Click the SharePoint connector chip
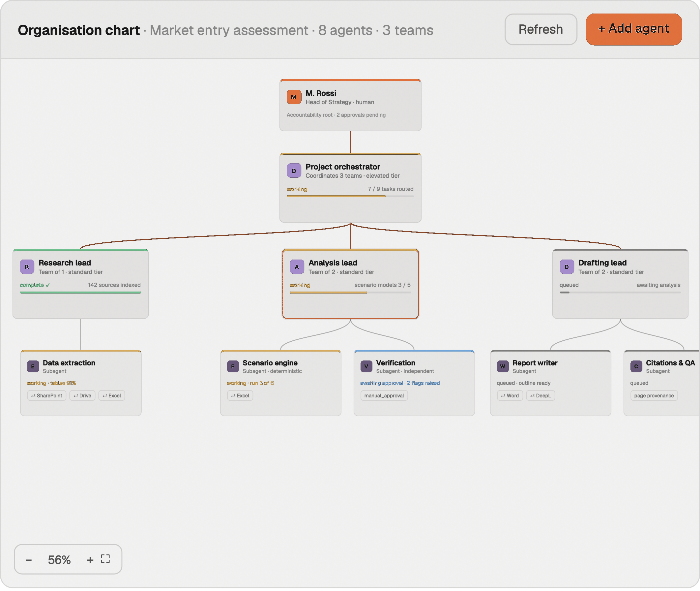Image resolution: width=700 pixels, height=591 pixels. (46, 396)
